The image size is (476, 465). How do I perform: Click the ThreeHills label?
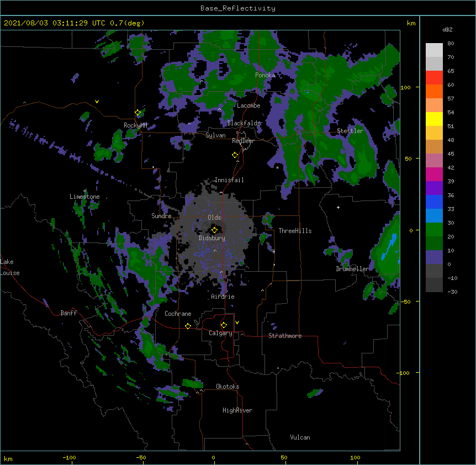coord(295,231)
